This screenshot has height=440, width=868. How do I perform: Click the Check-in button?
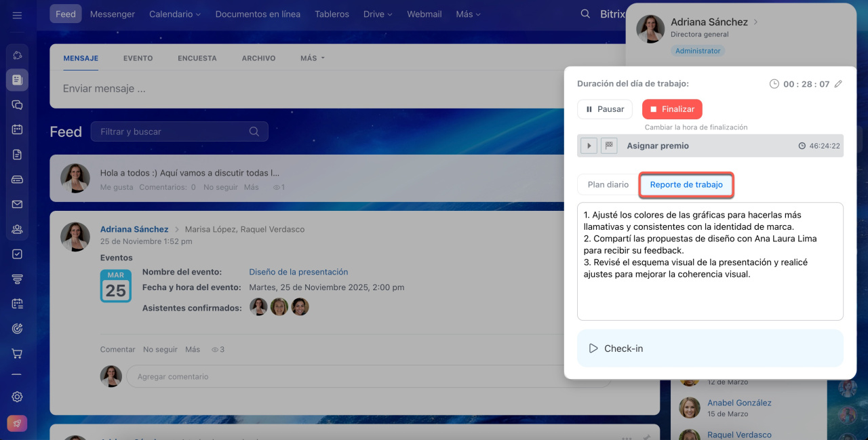click(709, 348)
